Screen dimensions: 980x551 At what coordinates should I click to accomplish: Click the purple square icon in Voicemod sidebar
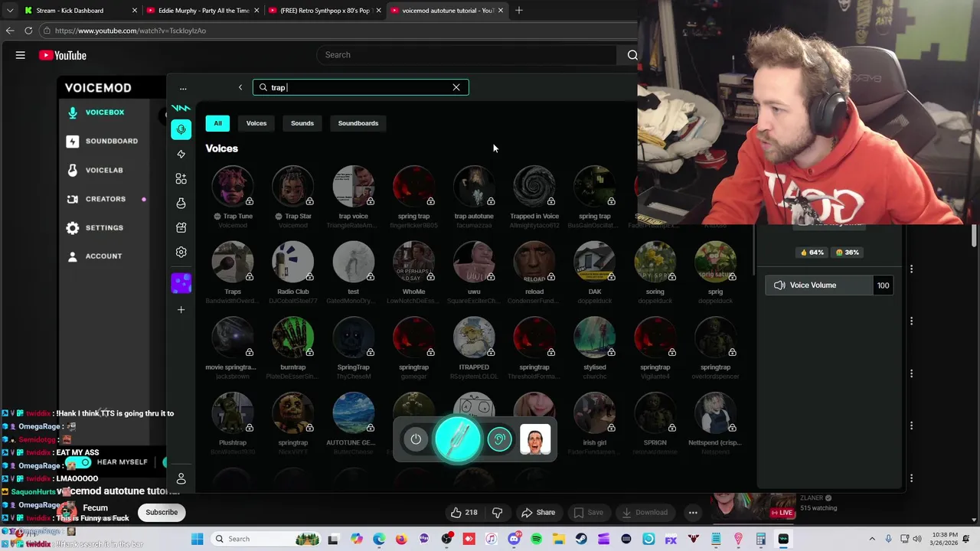coord(181,283)
